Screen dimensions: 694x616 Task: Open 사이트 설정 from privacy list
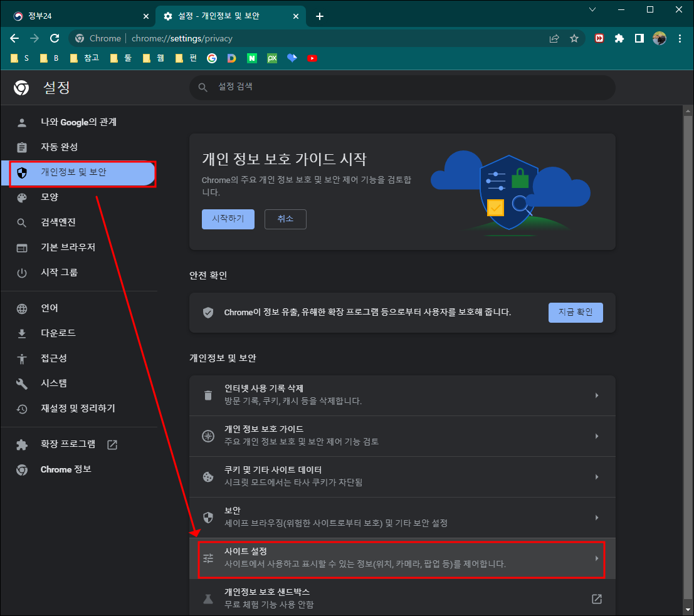[x=402, y=558]
